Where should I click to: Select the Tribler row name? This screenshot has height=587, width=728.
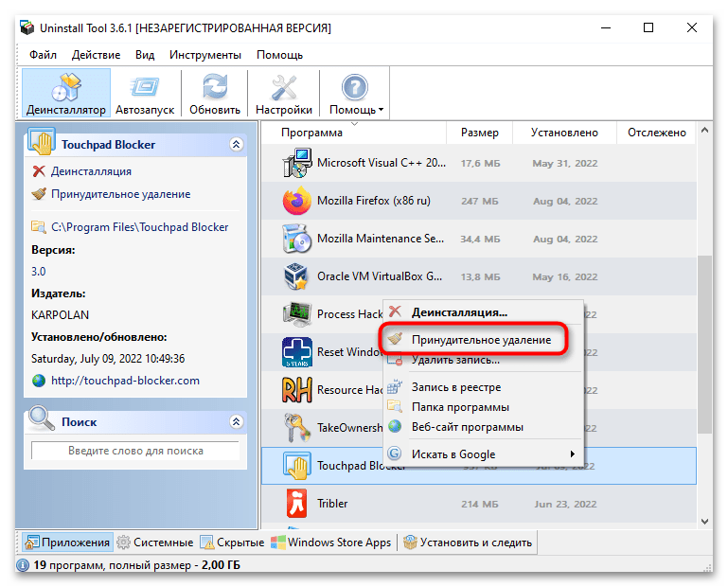(x=332, y=504)
